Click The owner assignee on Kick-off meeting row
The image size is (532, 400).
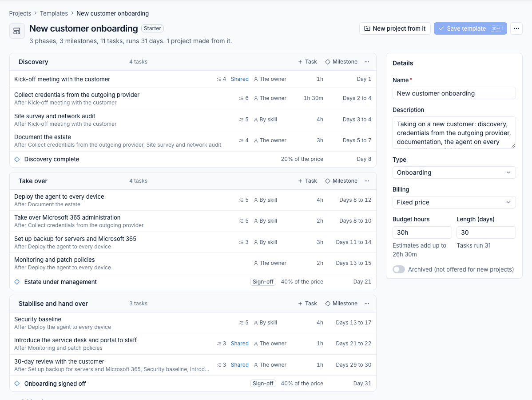tap(270, 79)
